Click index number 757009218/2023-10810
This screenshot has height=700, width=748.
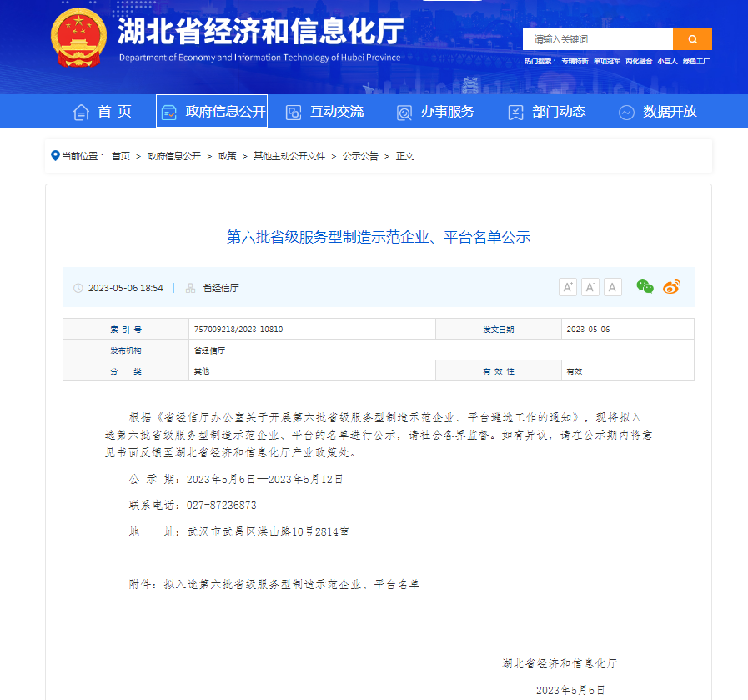[238, 330]
